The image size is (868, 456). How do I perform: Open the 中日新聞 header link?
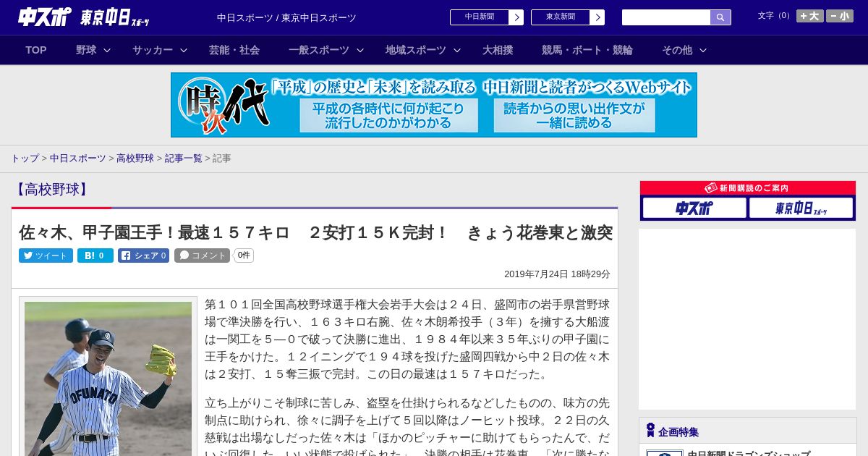pyautogui.click(x=480, y=17)
